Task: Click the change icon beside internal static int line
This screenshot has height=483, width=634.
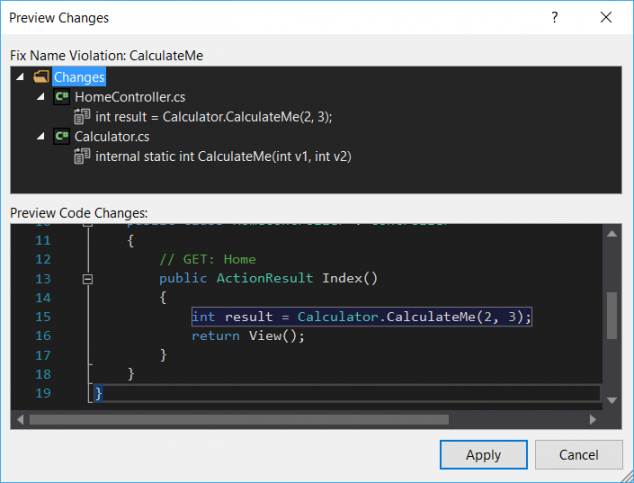Action: pos(82,156)
